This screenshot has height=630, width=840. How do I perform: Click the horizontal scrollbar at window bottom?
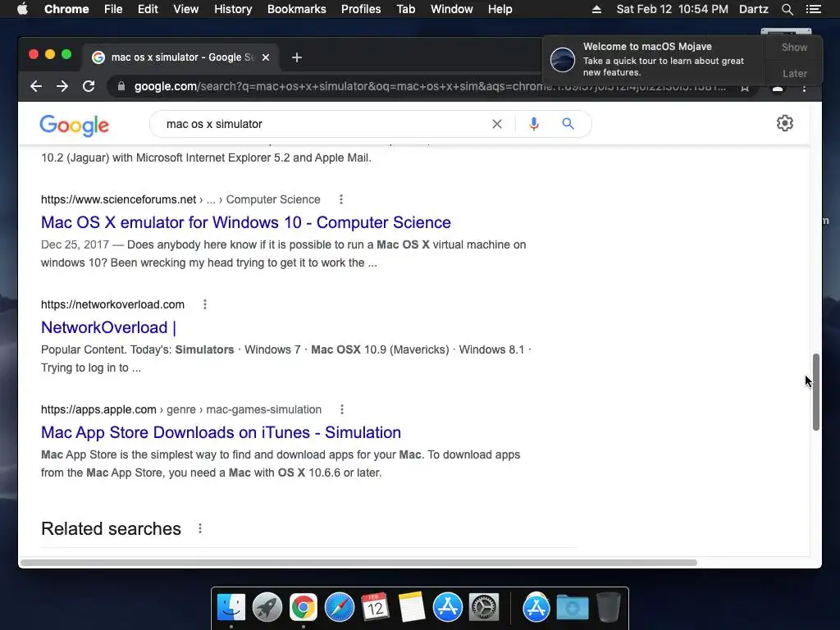[358, 563]
